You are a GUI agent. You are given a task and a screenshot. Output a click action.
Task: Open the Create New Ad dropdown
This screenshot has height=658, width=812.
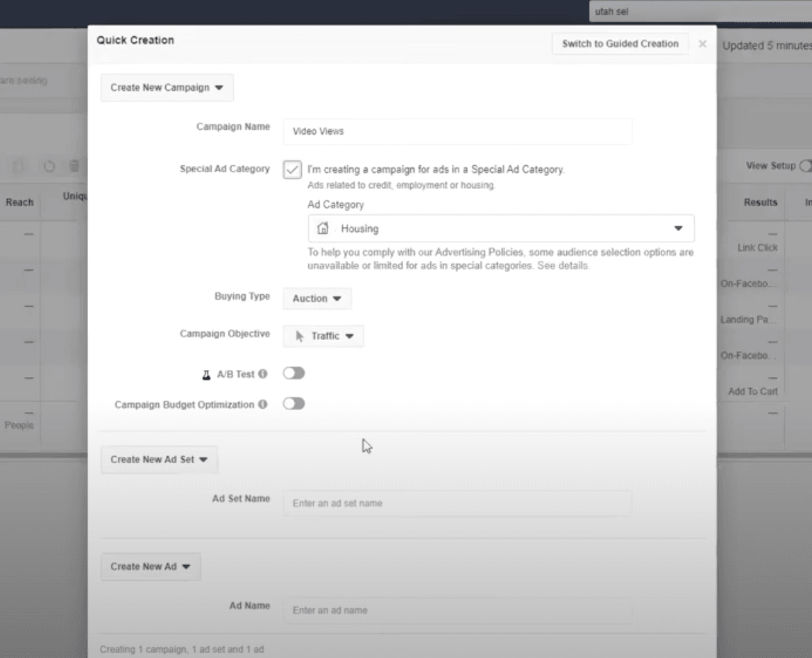(x=150, y=567)
